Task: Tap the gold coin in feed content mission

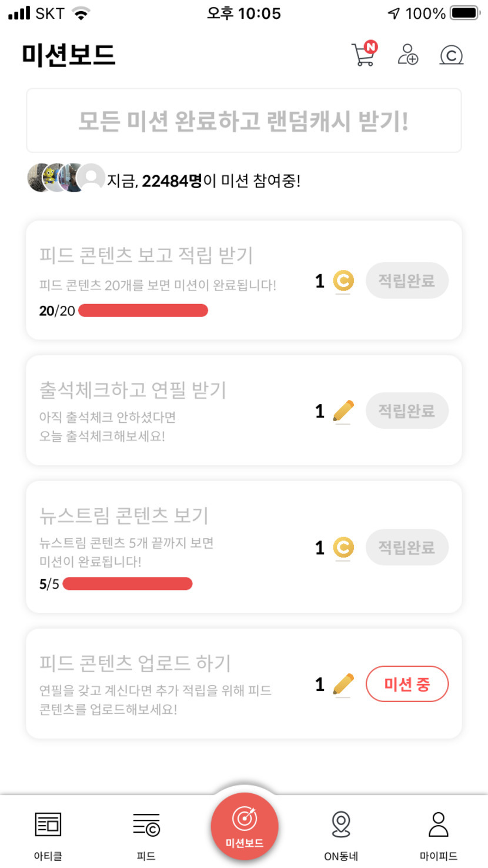Action: (343, 281)
